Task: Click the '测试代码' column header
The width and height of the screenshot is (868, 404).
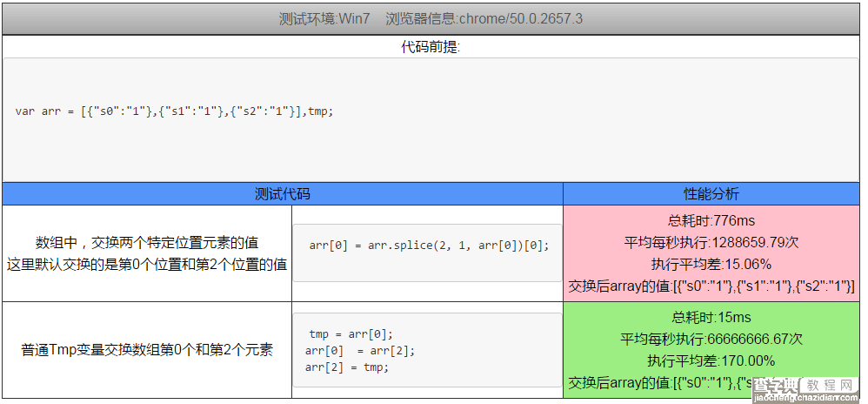Action: point(283,194)
